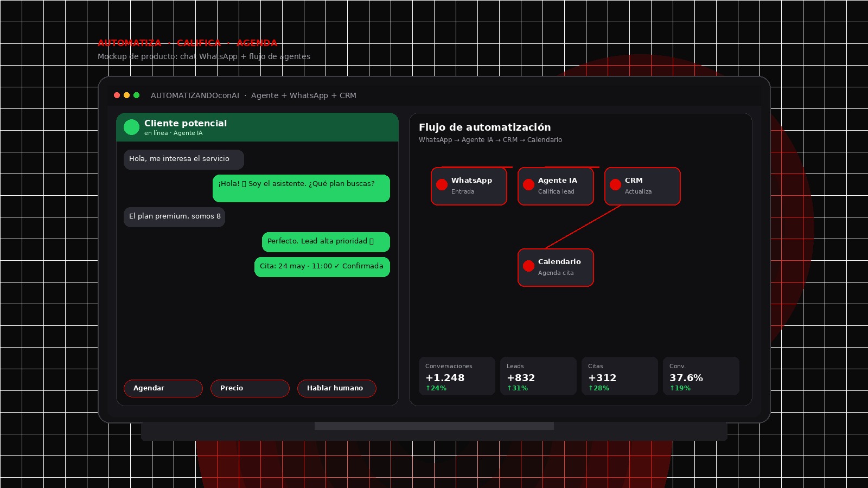
Task: Click the 'Flujo de automatización' heading
Action: 484,127
